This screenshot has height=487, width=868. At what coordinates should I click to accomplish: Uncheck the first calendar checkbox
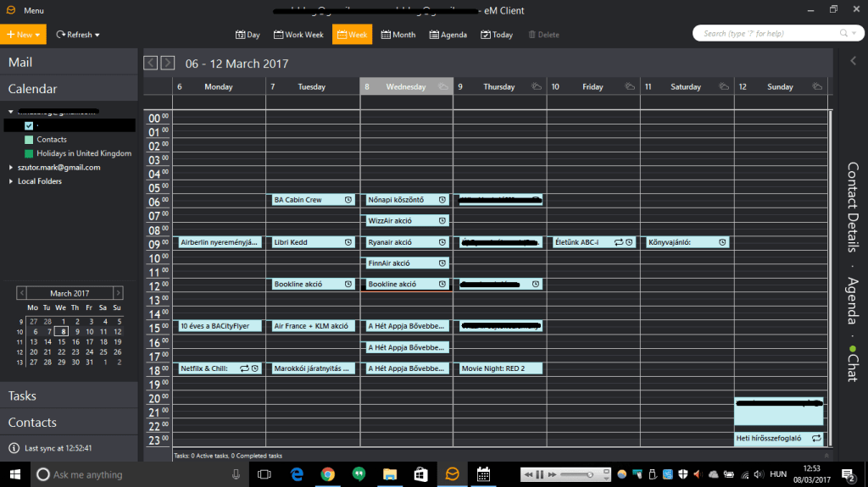[x=30, y=125]
